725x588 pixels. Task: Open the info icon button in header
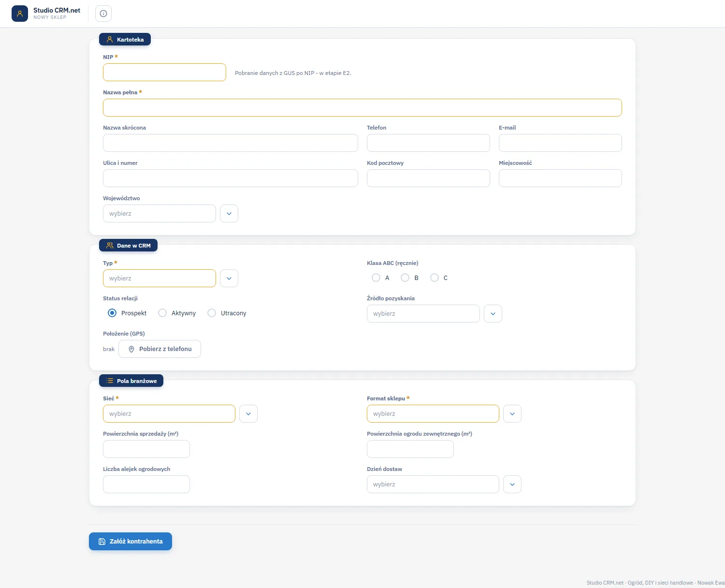coord(103,14)
